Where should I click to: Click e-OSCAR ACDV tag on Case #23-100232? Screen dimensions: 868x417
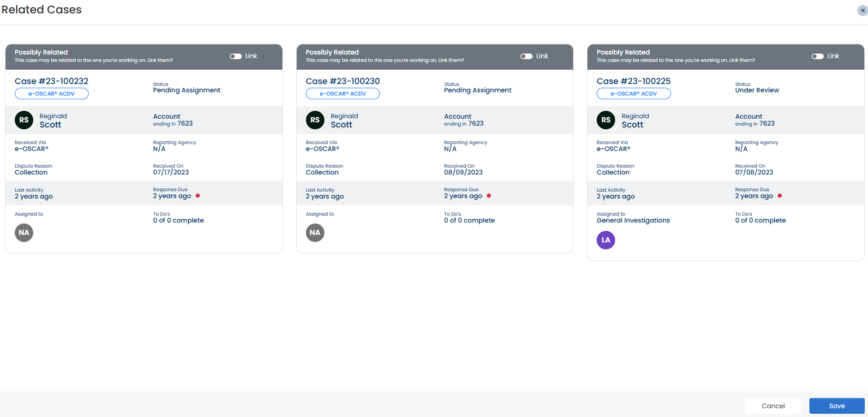[x=52, y=94]
